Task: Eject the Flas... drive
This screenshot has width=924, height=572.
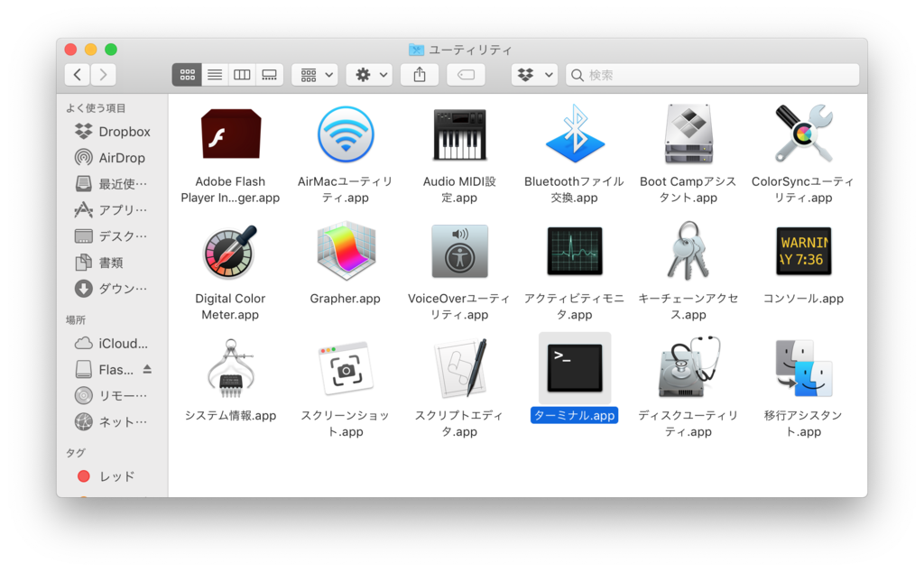Action: (147, 369)
